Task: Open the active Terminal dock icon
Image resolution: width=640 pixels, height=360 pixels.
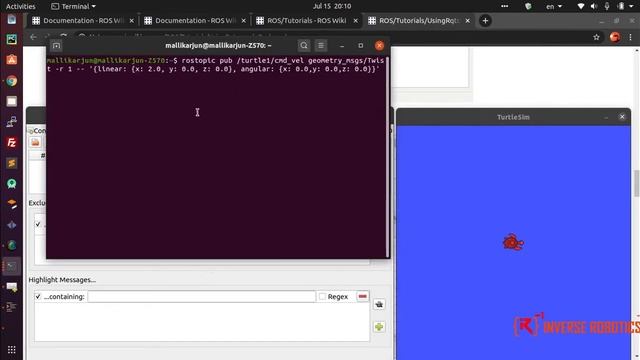Action: pos(11,266)
